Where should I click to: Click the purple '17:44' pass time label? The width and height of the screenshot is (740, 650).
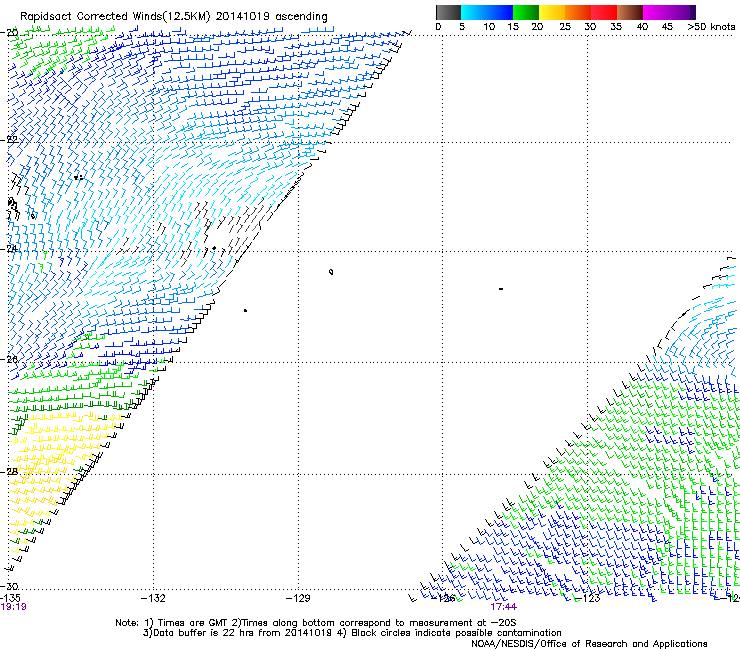(504, 607)
